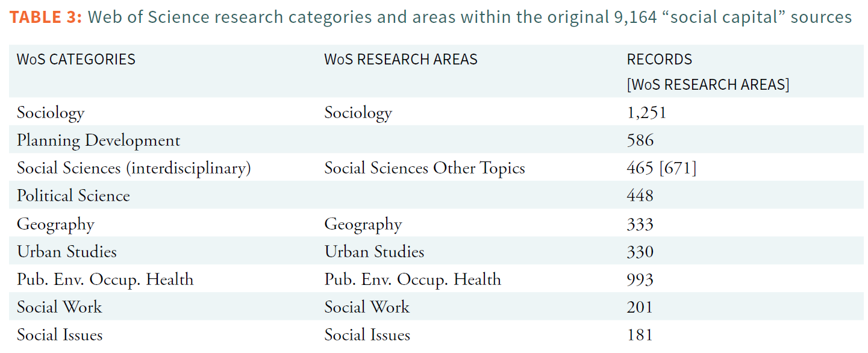Click Geography in the Research Areas column

tap(363, 224)
